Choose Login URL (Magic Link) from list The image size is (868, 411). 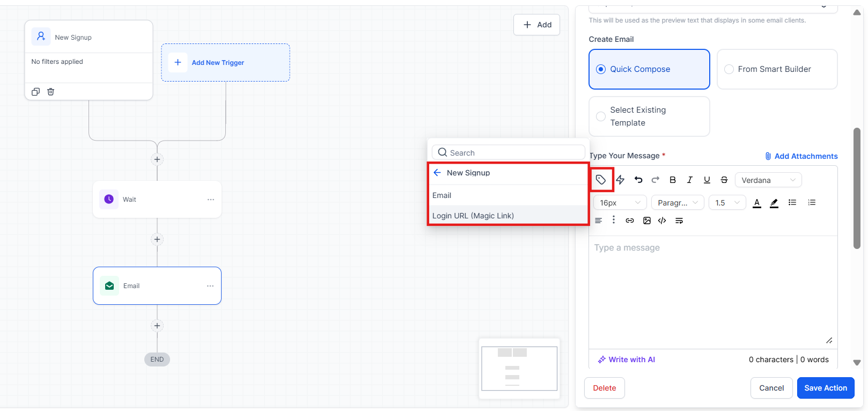(x=473, y=216)
